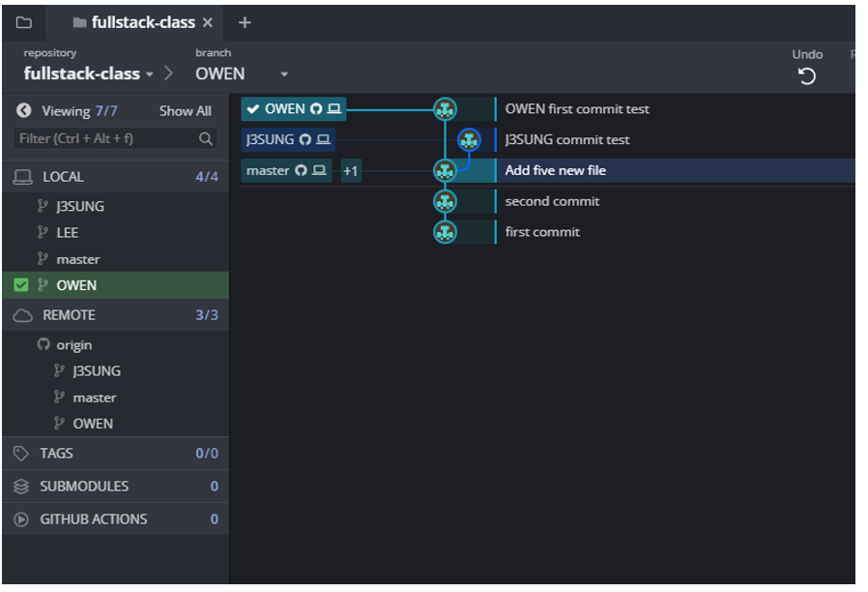The width and height of the screenshot is (868, 592).
Task: Click GitHub icon on master graph label
Action: (x=301, y=170)
